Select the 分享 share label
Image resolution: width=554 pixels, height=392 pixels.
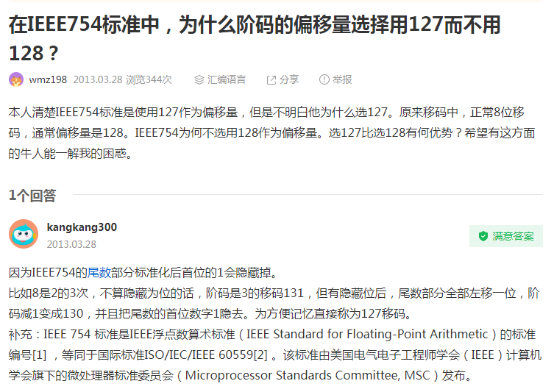pyautogui.click(x=289, y=79)
